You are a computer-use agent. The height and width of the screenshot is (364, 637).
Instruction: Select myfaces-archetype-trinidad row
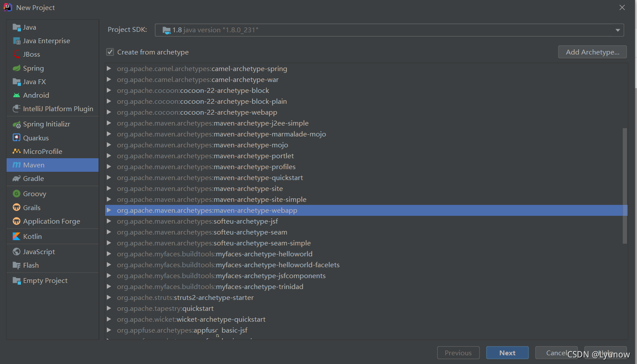(x=366, y=287)
